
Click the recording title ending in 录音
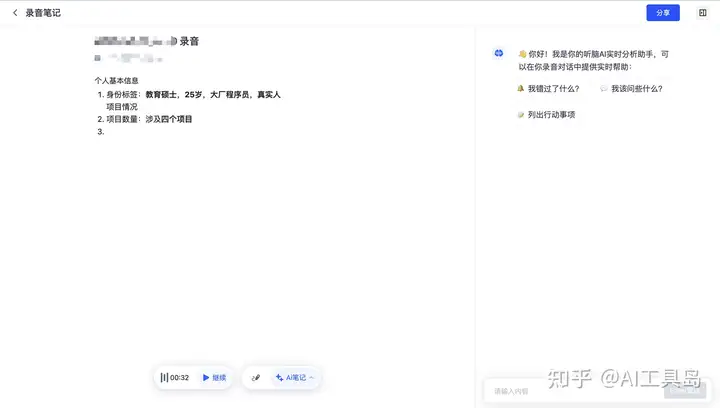coord(146,41)
